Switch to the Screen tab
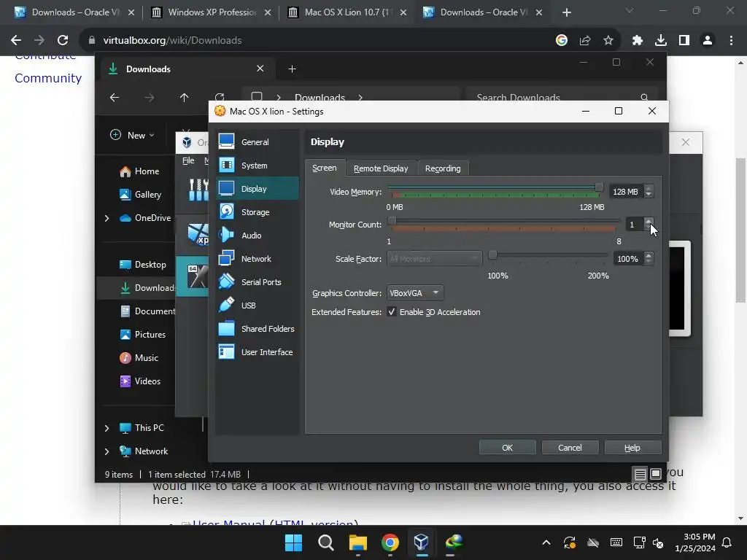This screenshot has width=747, height=560. coord(325,168)
